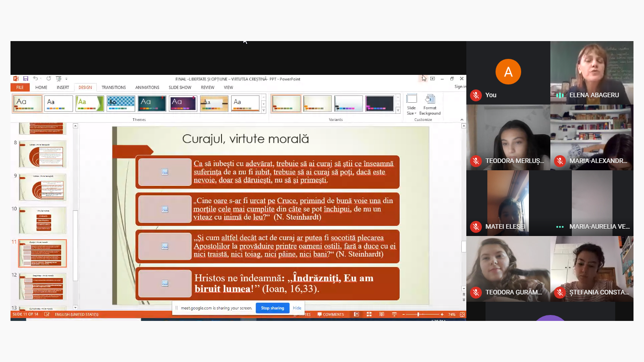Image resolution: width=644 pixels, height=362 pixels.
Task: Click Fit slide to window icon
Action: [x=462, y=315]
